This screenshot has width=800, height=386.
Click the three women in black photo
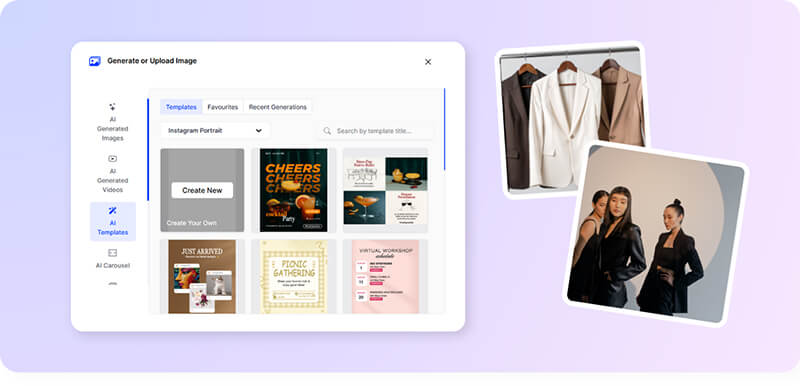coord(655,234)
